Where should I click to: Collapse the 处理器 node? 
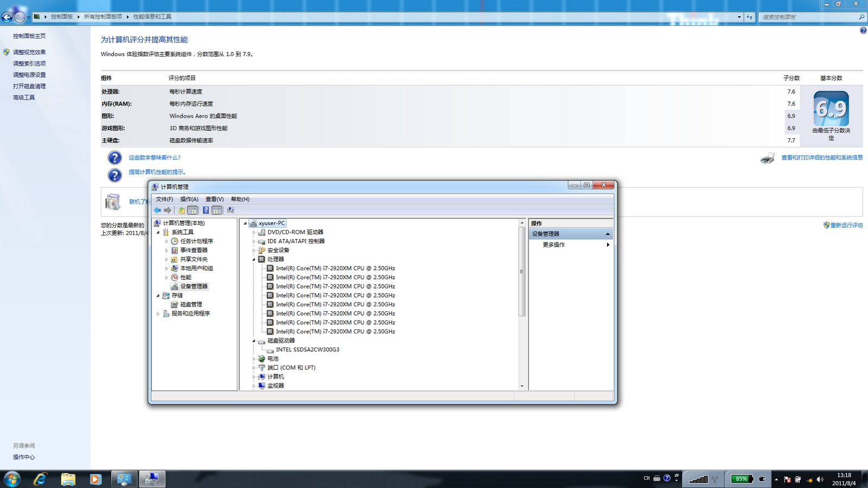tap(254, 260)
